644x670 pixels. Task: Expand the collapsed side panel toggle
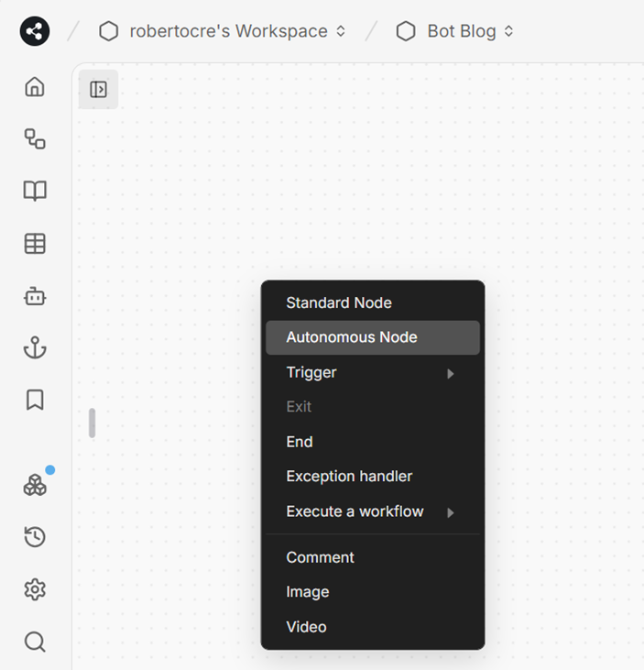[98, 89]
